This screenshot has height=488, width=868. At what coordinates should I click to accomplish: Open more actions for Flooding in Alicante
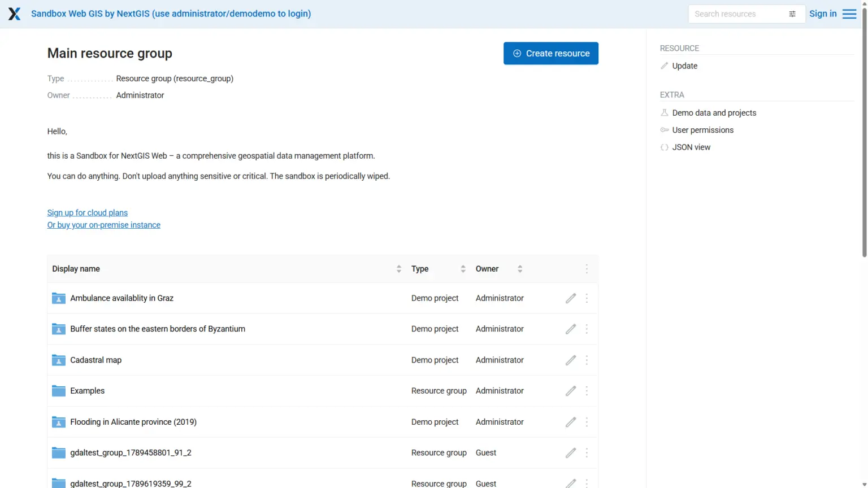587,422
